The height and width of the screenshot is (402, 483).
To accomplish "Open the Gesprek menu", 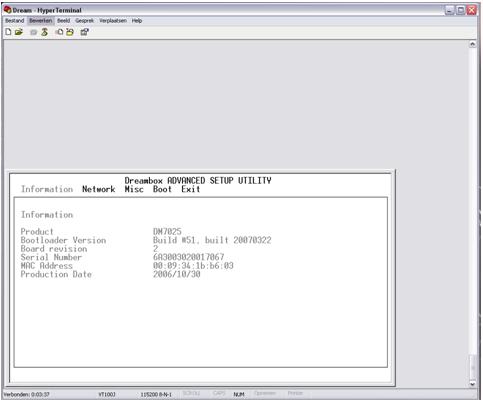I will coord(85,21).
